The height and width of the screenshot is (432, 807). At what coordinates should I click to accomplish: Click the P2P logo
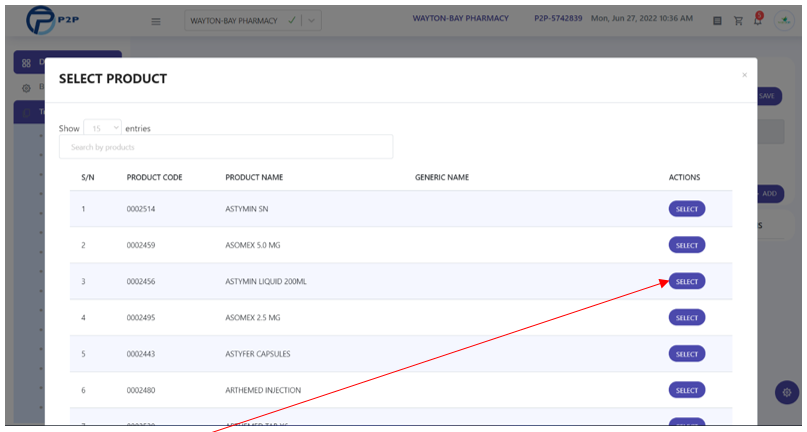click(52, 20)
